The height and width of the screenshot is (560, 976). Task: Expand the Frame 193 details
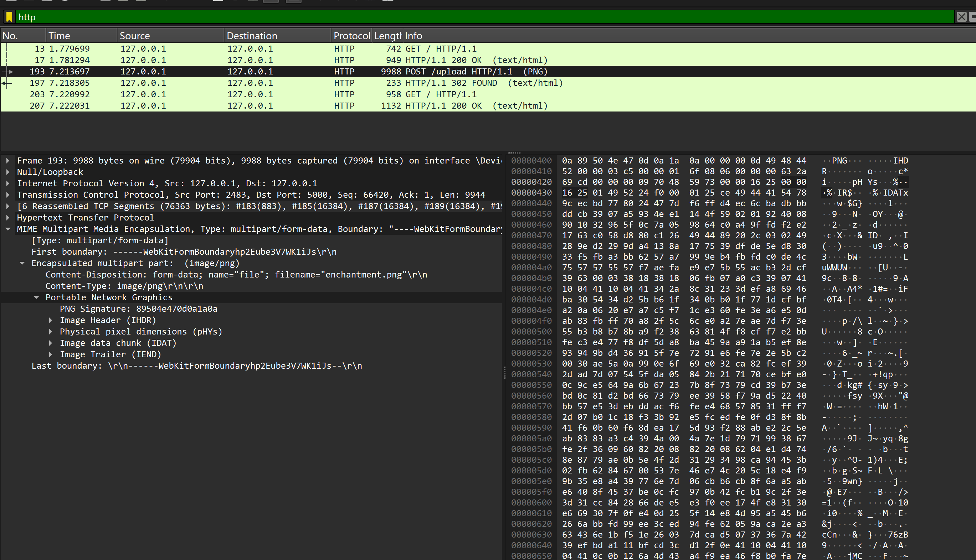(8, 161)
